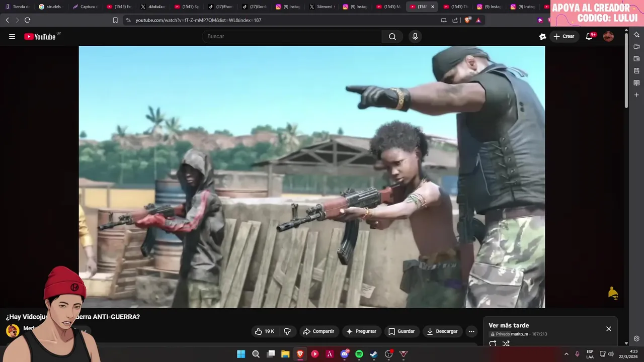Screen dimensions: 644x362
Task: Open File Explorer from taskbar
Action: pyautogui.click(x=285, y=354)
